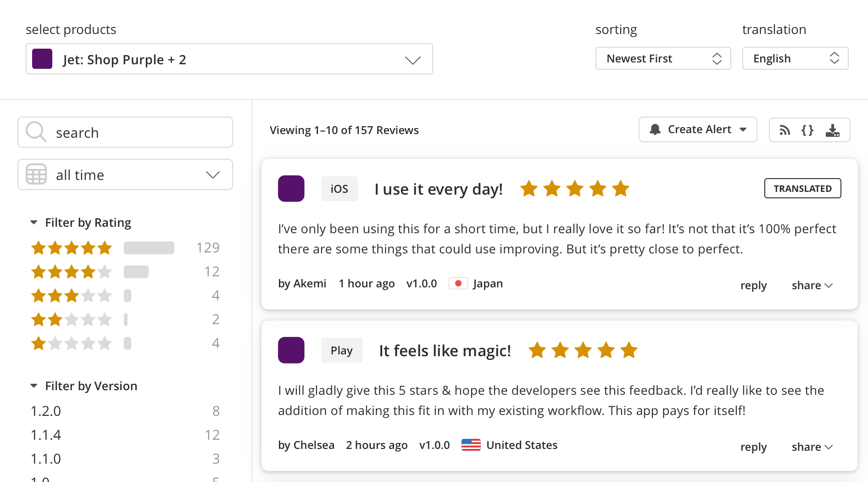The height and width of the screenshot is (482, 868).
Task: Click the calendar icon next to all time
Action: (35, 174)
